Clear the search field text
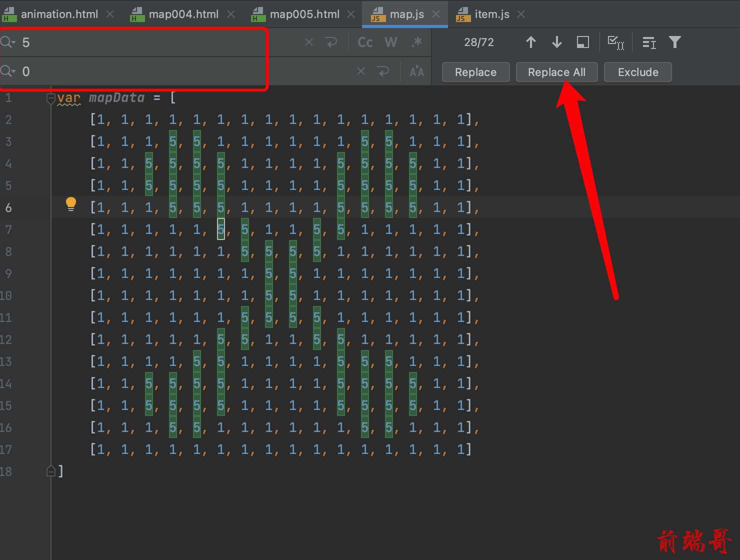Screen dimensions: 740x560 coord(309,42)
